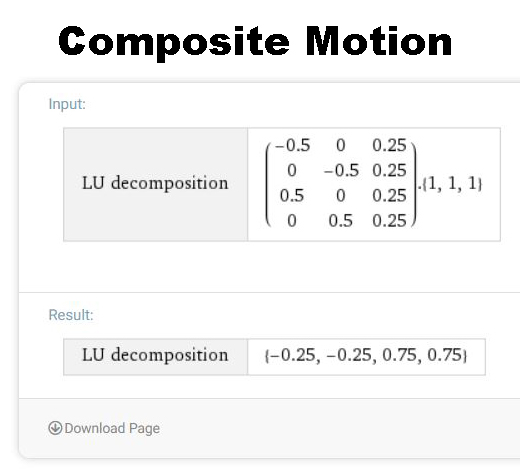Click the first 0.75 value in the result

(x=399, y=355)
